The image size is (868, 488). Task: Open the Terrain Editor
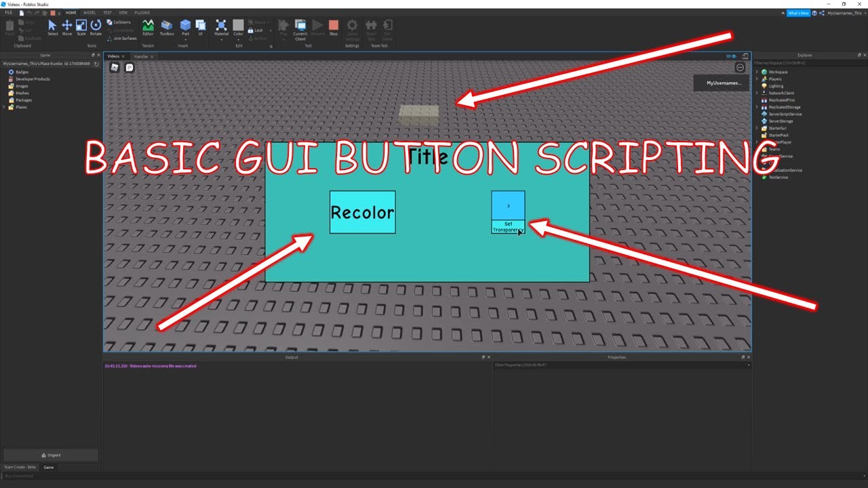coord(148,27)
